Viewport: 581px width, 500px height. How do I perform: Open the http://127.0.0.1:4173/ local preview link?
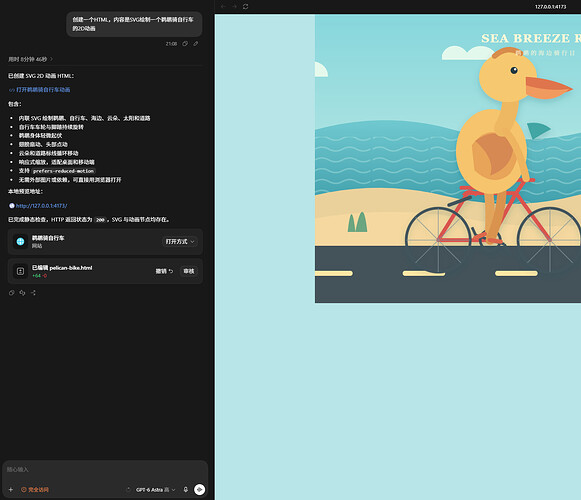point(38,206)
